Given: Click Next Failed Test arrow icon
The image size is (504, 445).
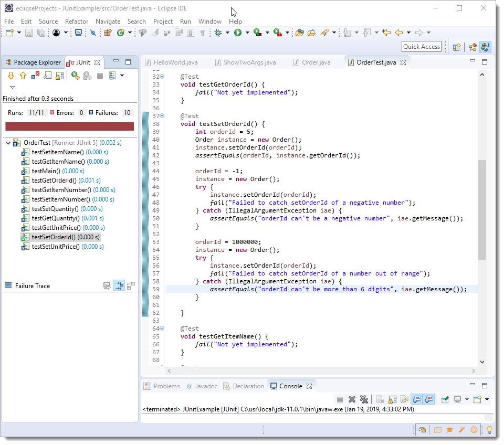Looking at the screenshot, I should click(11, 76).
